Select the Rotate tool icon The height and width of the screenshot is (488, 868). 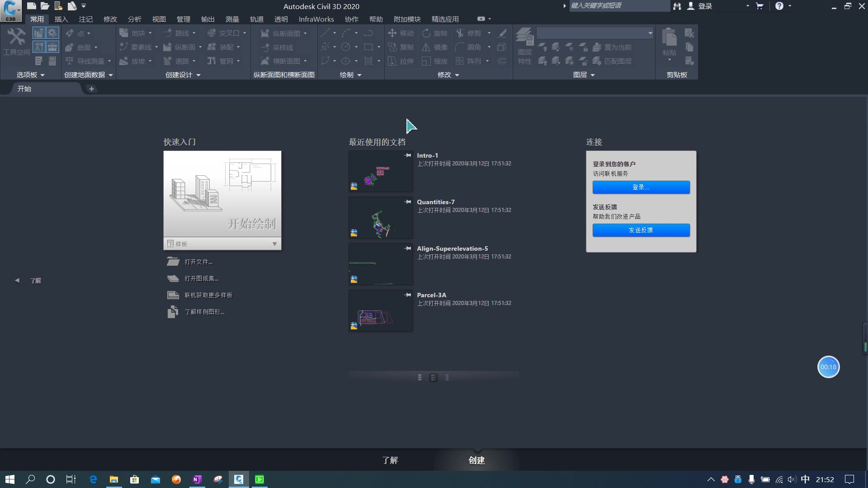(x=426, y=33)
